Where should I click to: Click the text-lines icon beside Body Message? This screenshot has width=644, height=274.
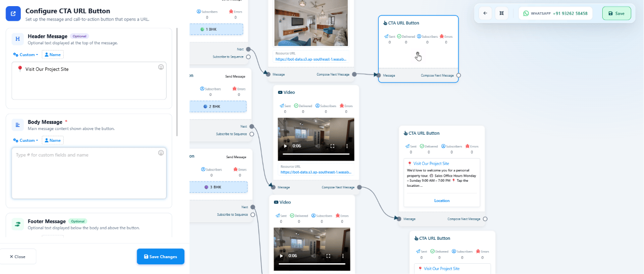pos(18,124)
